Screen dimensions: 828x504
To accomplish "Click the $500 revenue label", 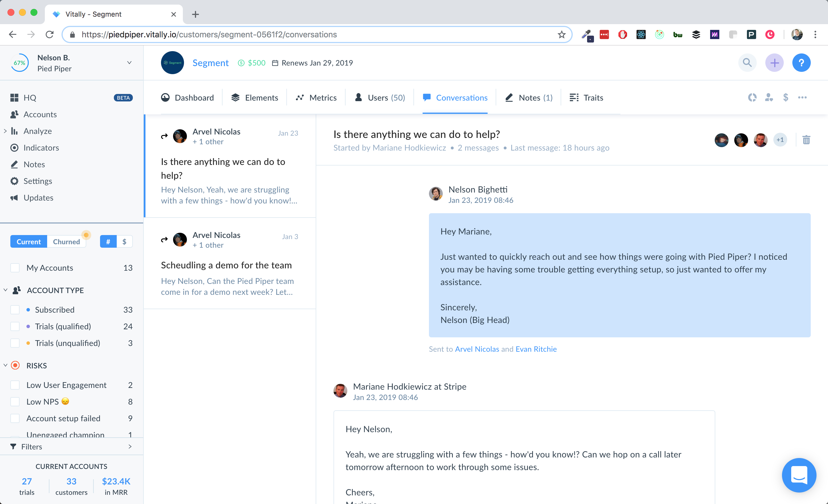I will tap(252, 63).
